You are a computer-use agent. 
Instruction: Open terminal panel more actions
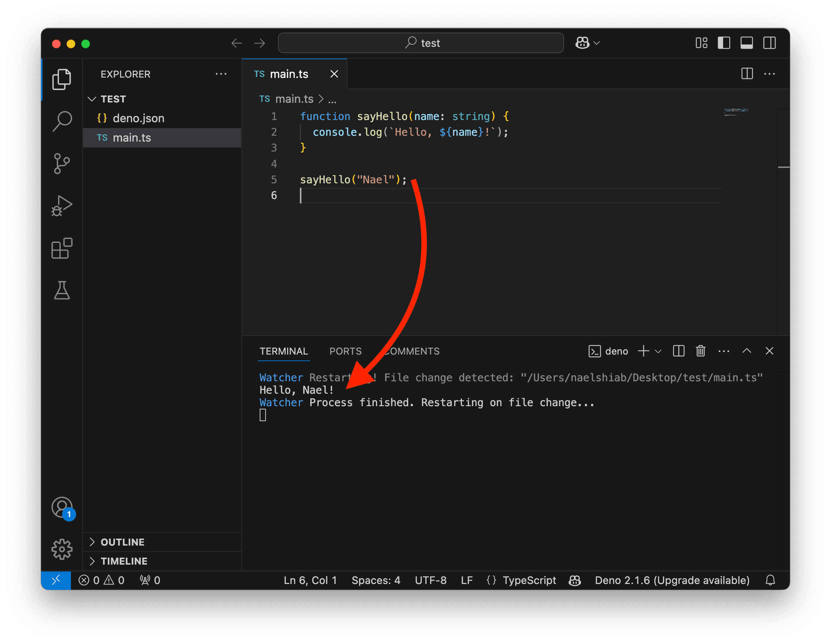pyautogui.click(x=724, y=351)
